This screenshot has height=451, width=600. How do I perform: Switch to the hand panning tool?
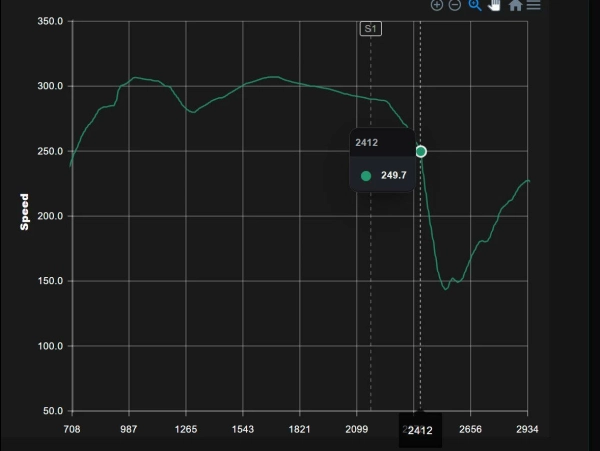tap(494, 5)
